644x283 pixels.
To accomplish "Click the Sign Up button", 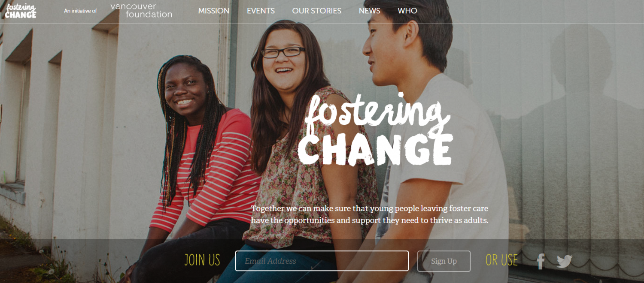I will click(x=444, y=261).
